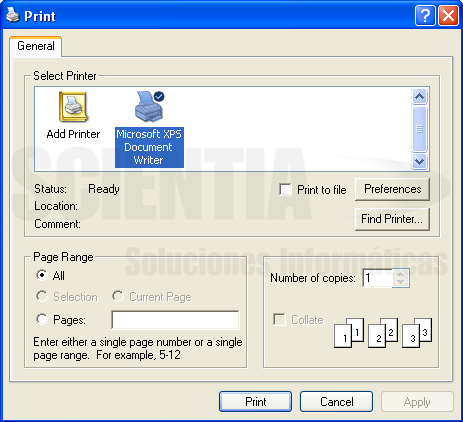Click the Find Printer... button
Viewport: 463px width, 422px height.
coord(392,219)
